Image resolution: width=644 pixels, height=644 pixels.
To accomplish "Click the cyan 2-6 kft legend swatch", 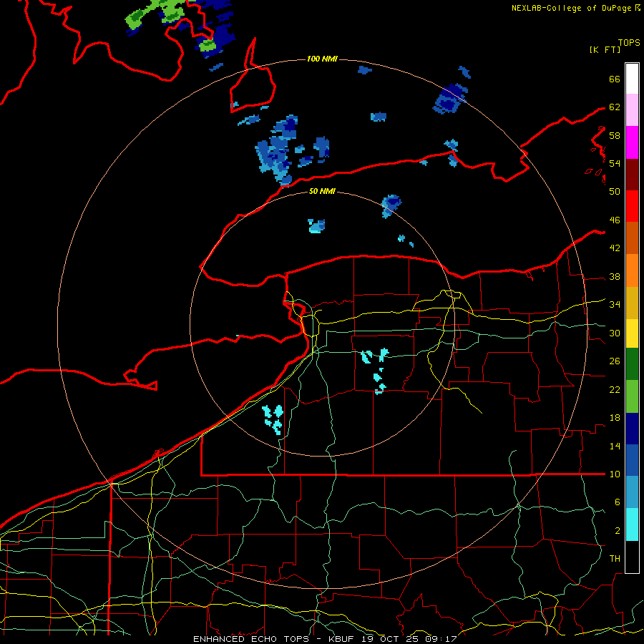I will pyautogui.click(x=632, y=525).
